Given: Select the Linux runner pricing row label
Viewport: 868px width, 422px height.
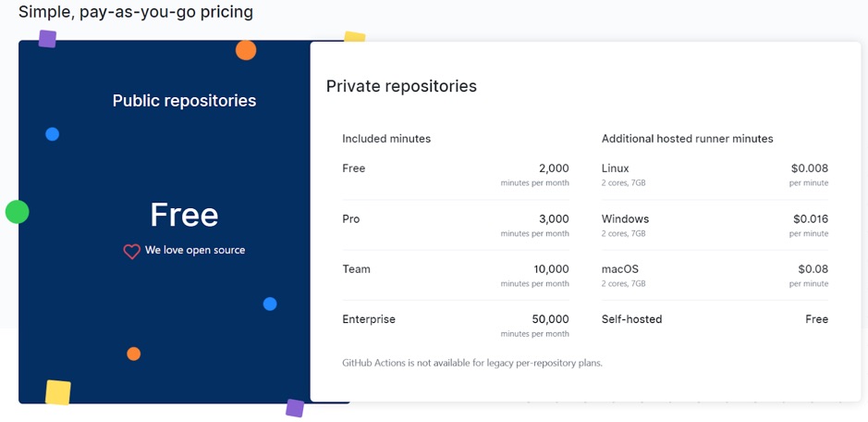Looking at the screenshot, I should pos(616,168).
